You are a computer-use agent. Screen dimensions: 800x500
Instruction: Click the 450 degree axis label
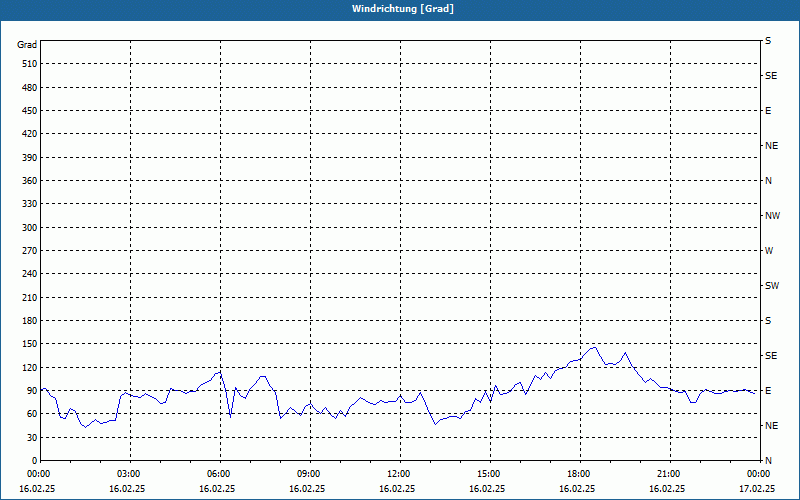point(30,111)
